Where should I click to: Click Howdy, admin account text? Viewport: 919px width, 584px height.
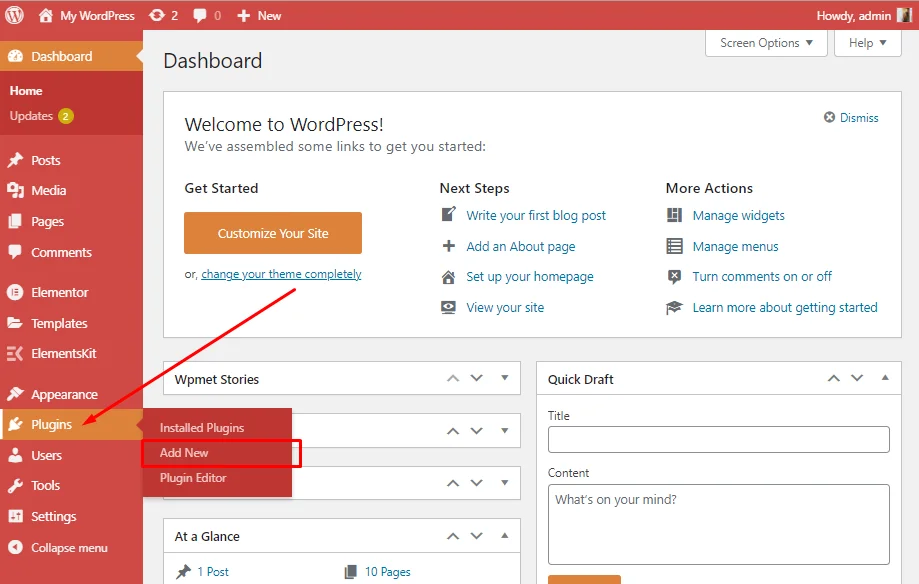pyautogui.click(x=853, y=16)
